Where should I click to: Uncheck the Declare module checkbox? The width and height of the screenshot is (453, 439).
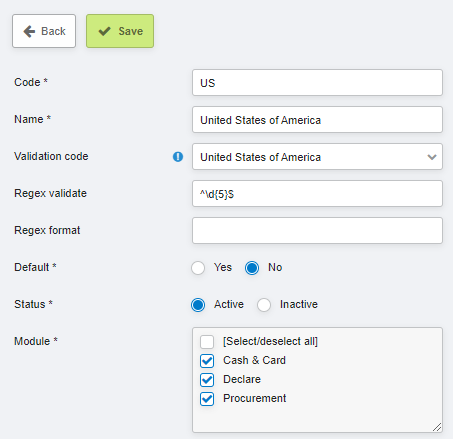click(207, 380)
